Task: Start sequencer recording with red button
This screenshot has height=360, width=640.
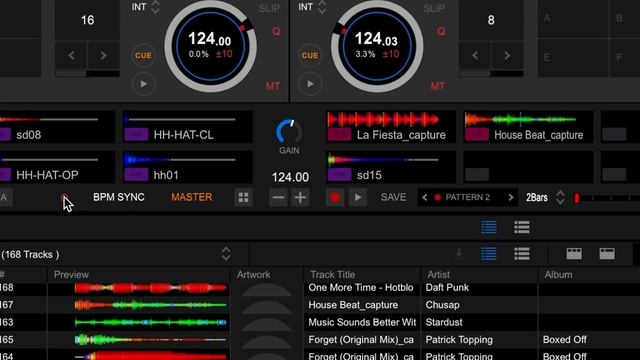Action: 335,198
